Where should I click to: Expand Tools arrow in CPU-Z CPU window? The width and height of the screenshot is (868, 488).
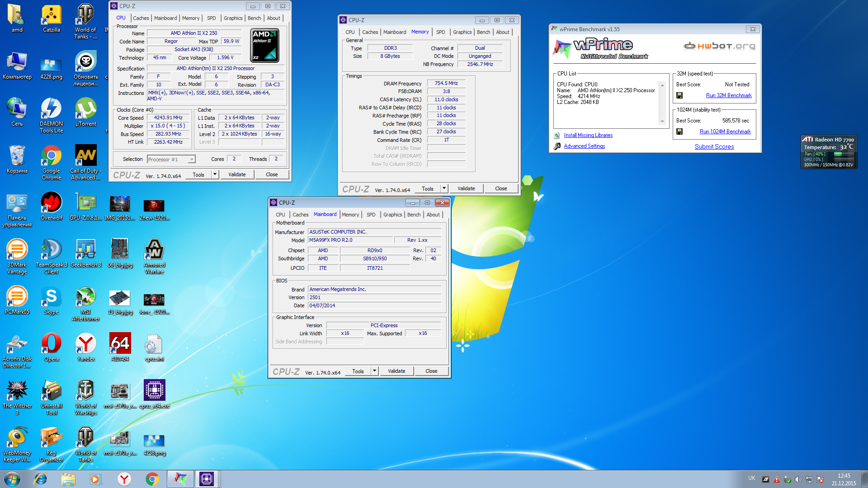215,174
